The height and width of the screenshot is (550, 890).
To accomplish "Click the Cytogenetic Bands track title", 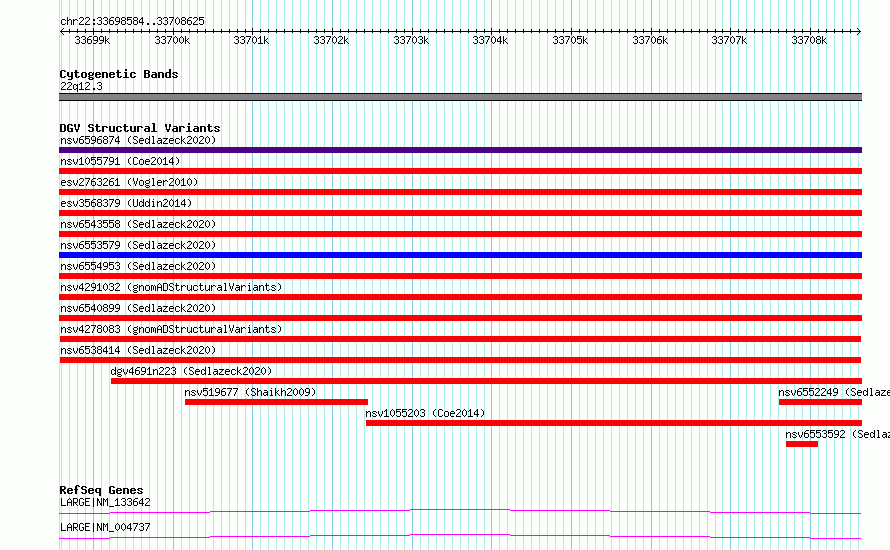I will tap(119, 74).
